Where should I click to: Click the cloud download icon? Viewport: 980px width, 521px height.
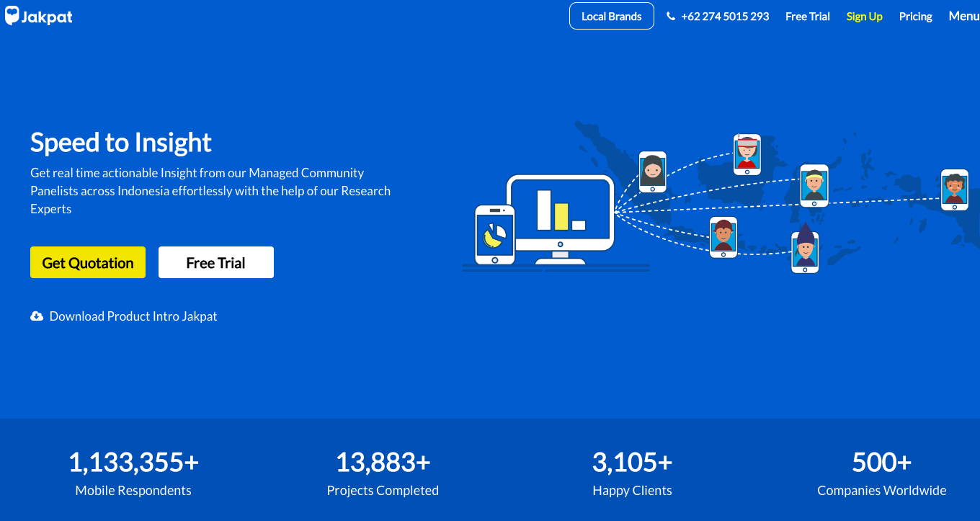tap(37, 316)
